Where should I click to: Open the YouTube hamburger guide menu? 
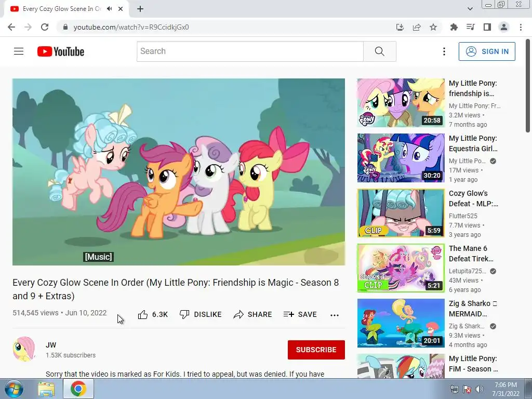[19, 51]
